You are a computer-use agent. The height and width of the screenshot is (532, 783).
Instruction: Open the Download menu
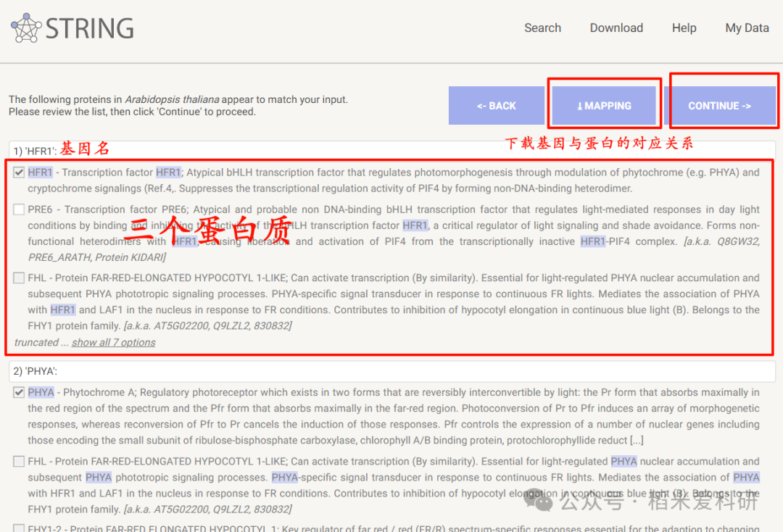(x=616, y=28)
